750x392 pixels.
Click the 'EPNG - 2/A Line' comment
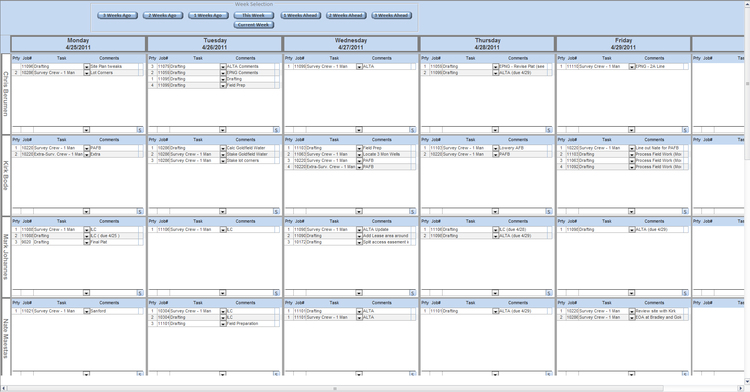[659, 66]
